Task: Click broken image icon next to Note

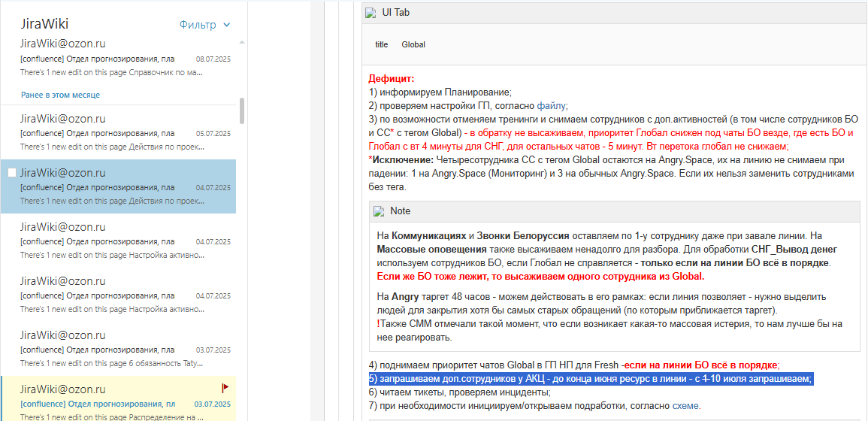Action: point(380,211)
